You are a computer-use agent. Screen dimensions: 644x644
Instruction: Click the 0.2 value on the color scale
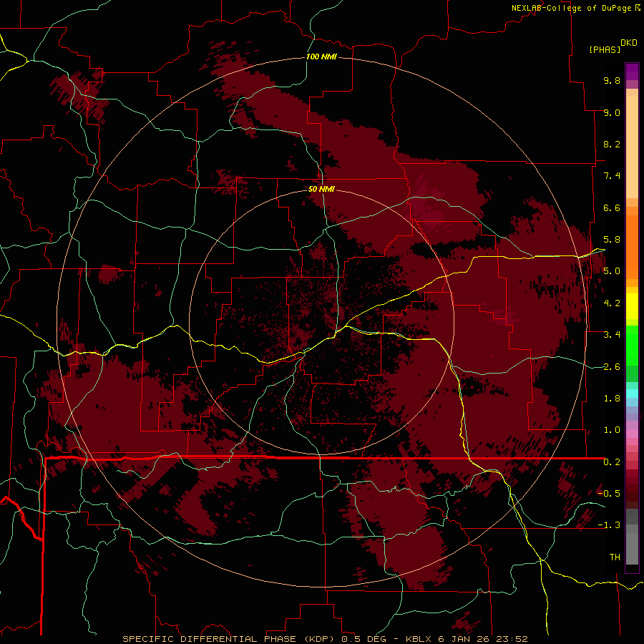(612, 462)
